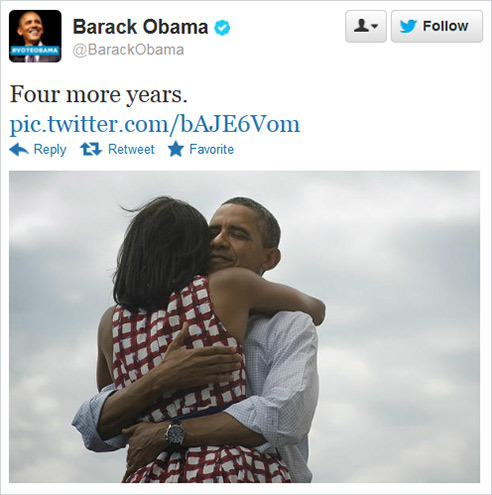
Task: Open the embedded hug photo
Action: click(244, 327)
